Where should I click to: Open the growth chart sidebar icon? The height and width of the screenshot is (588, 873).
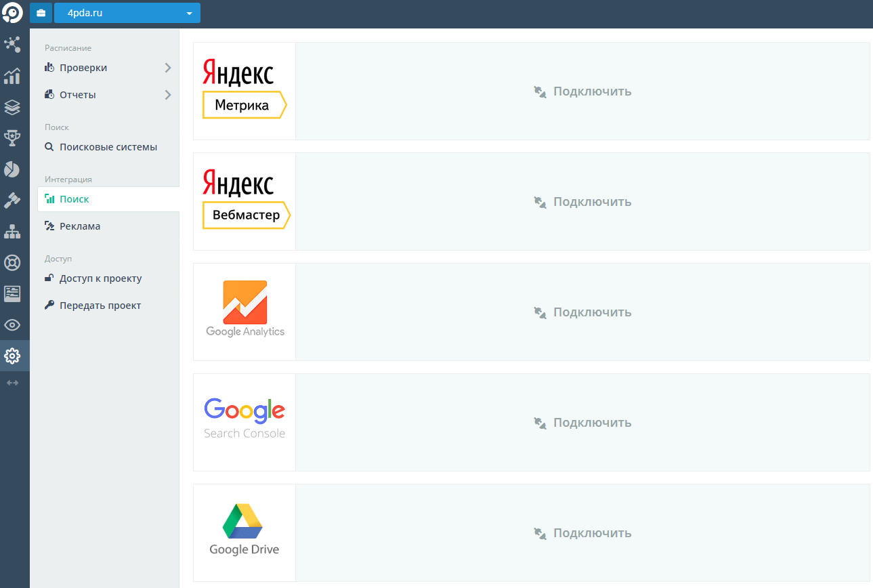[12, 76]
